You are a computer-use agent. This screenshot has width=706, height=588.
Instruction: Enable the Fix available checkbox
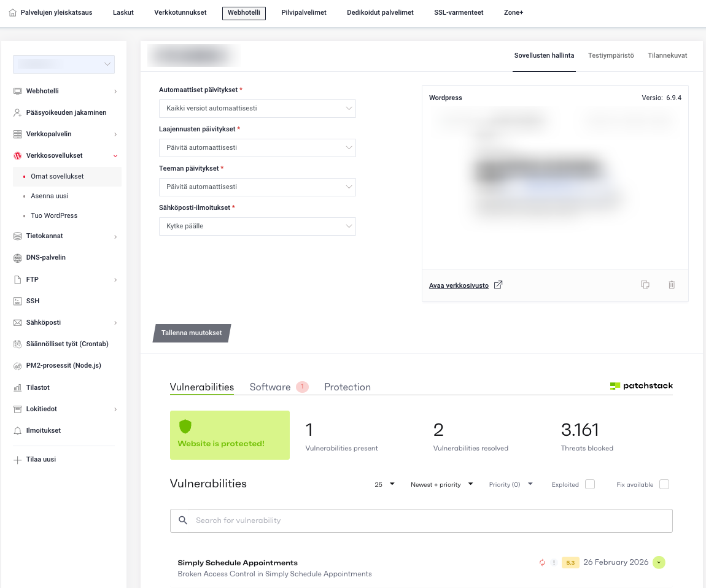click(664, 484)
